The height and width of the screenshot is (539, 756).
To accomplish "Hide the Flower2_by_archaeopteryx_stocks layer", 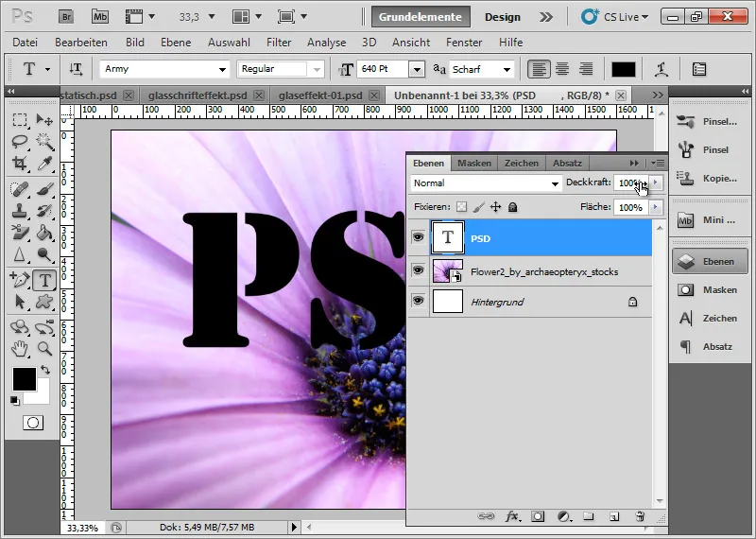I will point(418,270).
